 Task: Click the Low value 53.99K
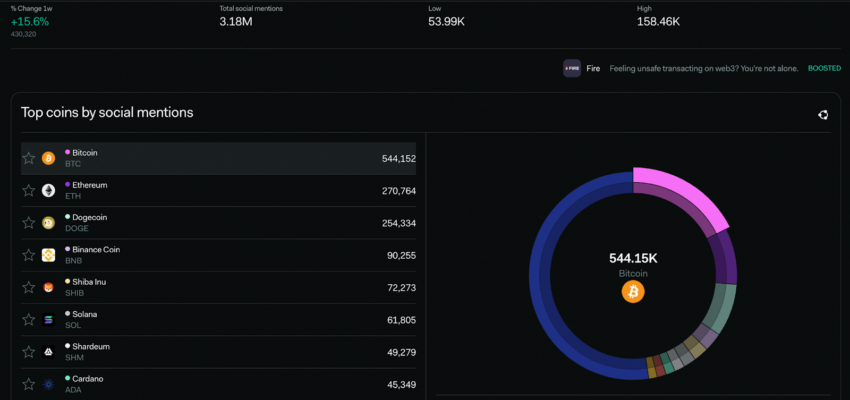[x=447, y=22]
